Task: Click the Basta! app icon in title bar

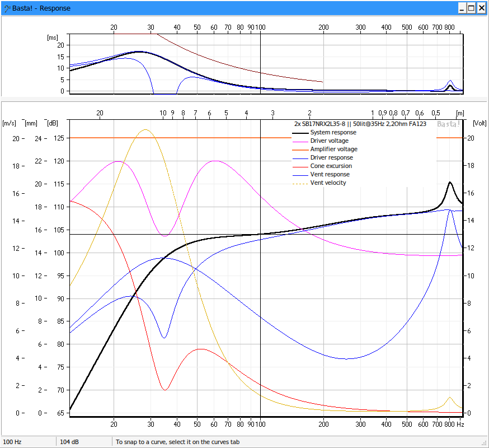Action: coord(7,8)
